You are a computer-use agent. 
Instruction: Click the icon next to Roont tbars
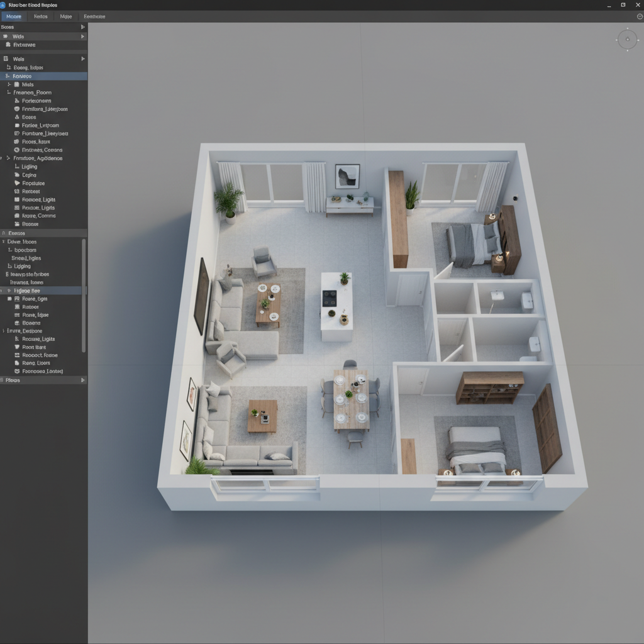pos(17,347)
